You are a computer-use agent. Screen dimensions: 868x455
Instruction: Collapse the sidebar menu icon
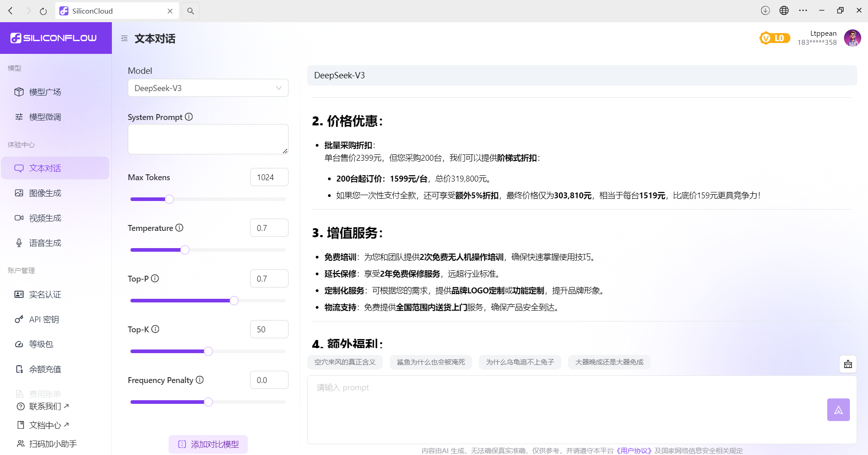point(124,38)
